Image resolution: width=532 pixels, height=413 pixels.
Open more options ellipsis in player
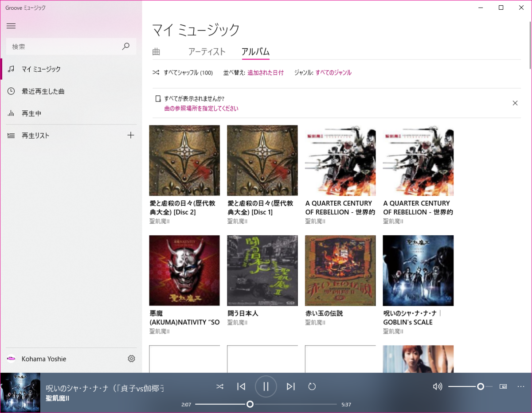point(521,386)
